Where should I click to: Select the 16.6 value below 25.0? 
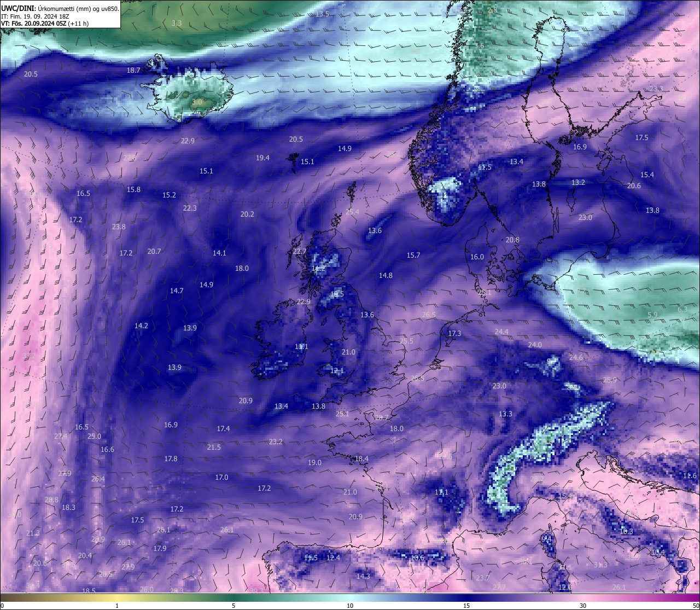click(107, 450)
